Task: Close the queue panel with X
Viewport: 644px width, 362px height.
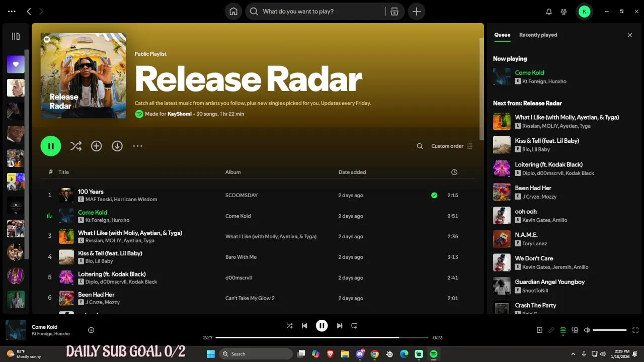Action: (x=629, y=35)
